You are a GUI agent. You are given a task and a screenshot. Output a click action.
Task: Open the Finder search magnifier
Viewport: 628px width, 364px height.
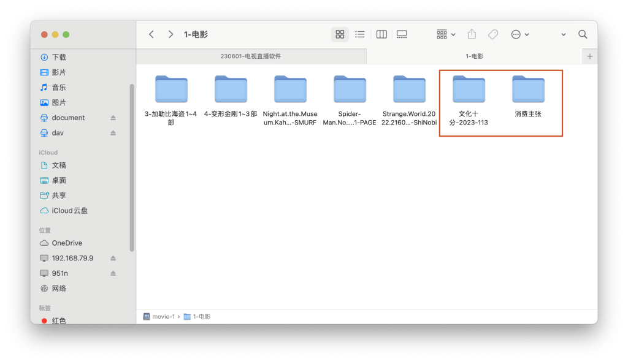point(583,34)
